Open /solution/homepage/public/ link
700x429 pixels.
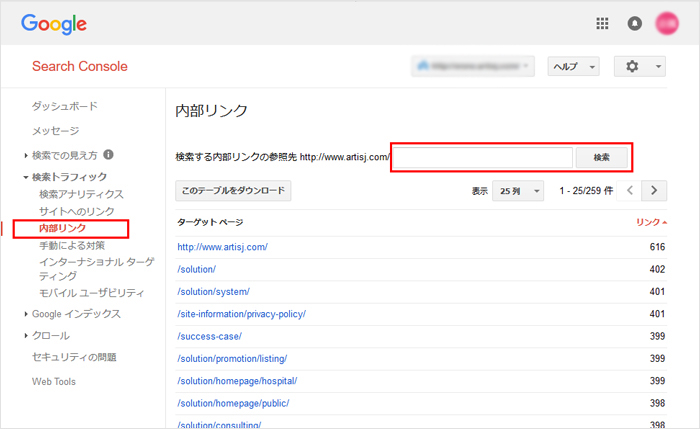233,403
